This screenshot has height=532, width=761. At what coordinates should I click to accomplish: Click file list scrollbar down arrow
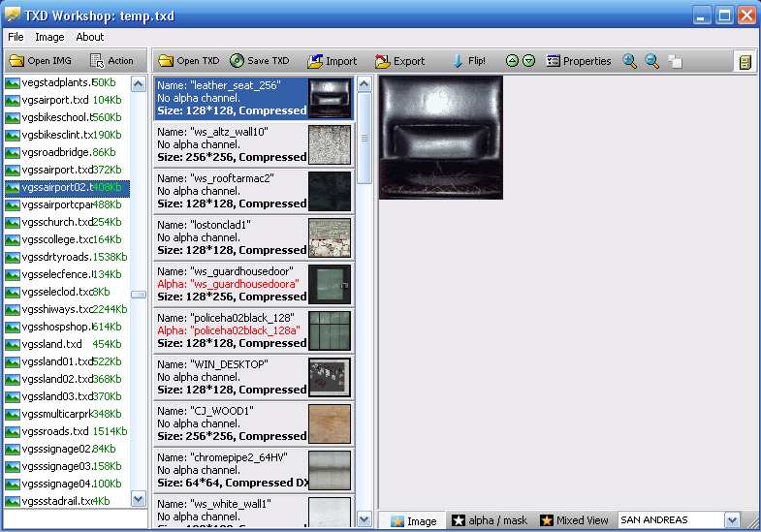139,499
